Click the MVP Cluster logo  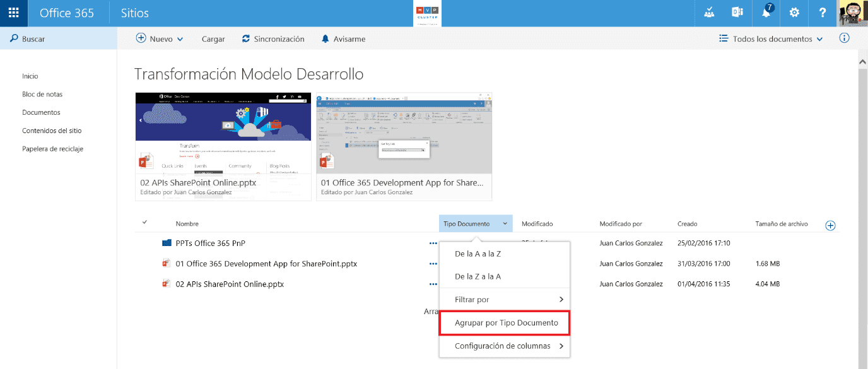tap(427, 13)
